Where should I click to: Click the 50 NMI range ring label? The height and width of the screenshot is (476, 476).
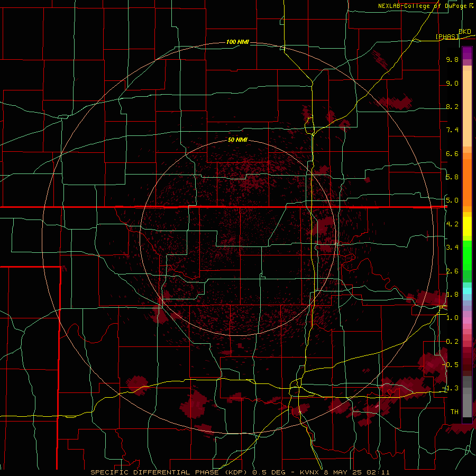(x=237, y=140)
